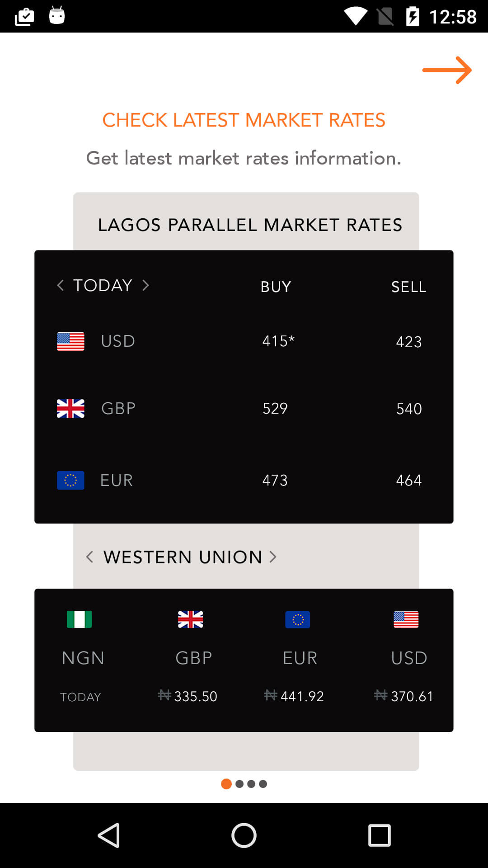This screenshot has height=868, width=488.
Task: Tap the Western Union provider label
Action: click(x=183, y=557)
